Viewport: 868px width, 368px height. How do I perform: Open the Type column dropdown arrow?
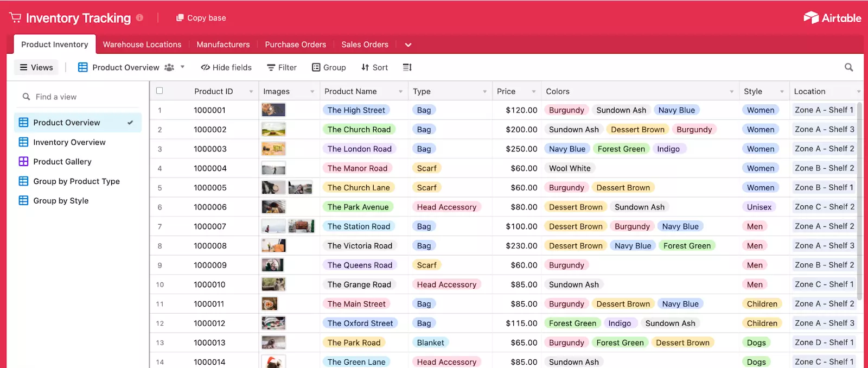point(485,92)
